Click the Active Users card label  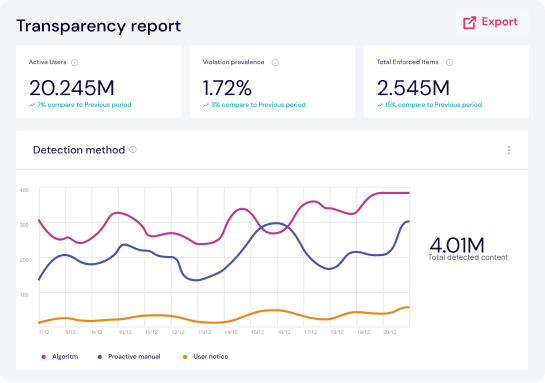pyautogui.click(x=47, y=62)
